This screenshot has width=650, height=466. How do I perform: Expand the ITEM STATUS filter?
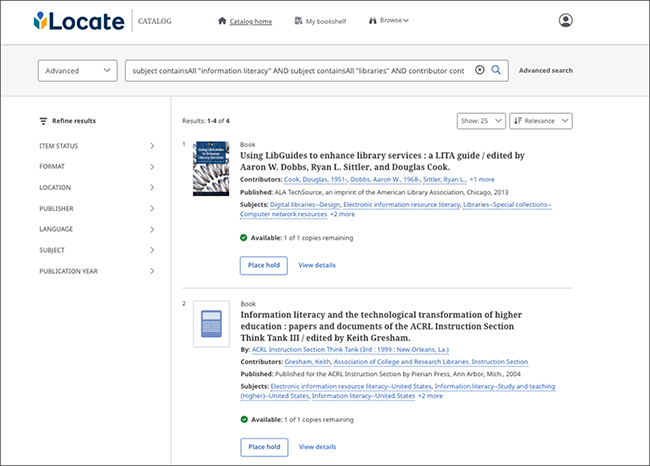[x=97, y=146]
